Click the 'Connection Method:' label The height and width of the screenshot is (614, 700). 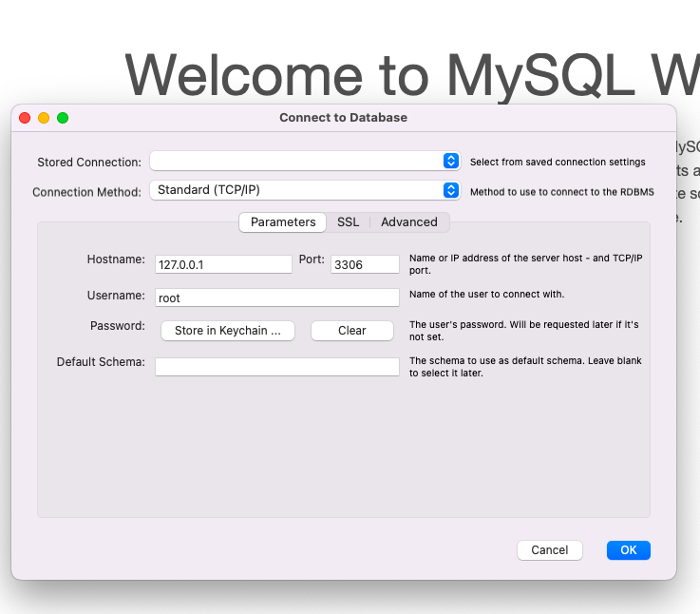tap(86, 192)
